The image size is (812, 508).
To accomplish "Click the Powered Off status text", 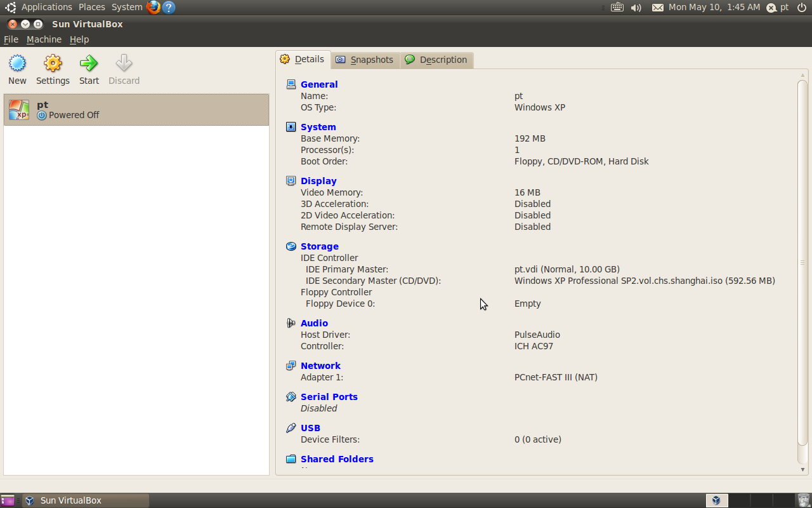I will point(74,115).
